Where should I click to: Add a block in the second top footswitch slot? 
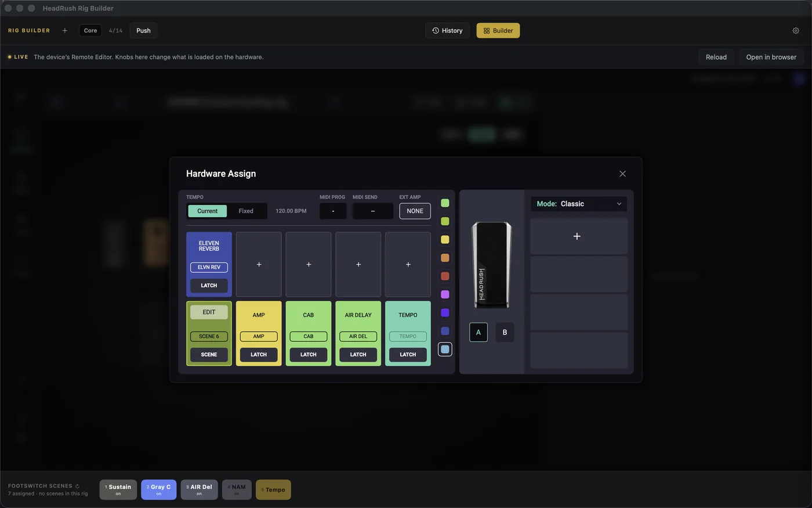click(x=259, y=264)
